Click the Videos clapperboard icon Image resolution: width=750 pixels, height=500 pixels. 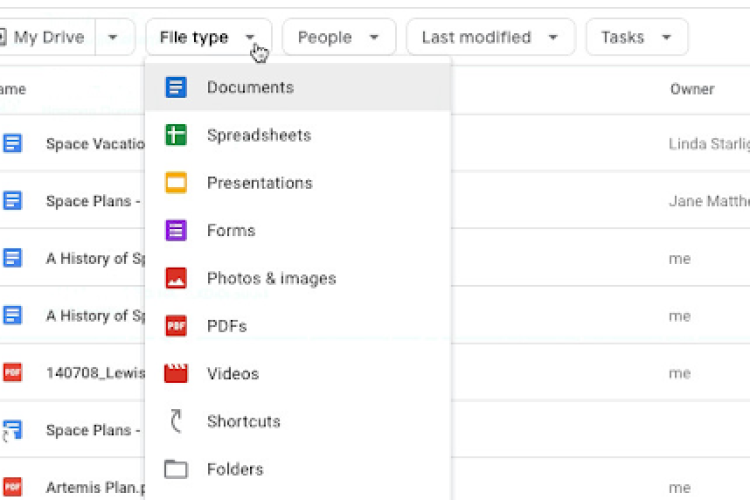click(176, 374)
